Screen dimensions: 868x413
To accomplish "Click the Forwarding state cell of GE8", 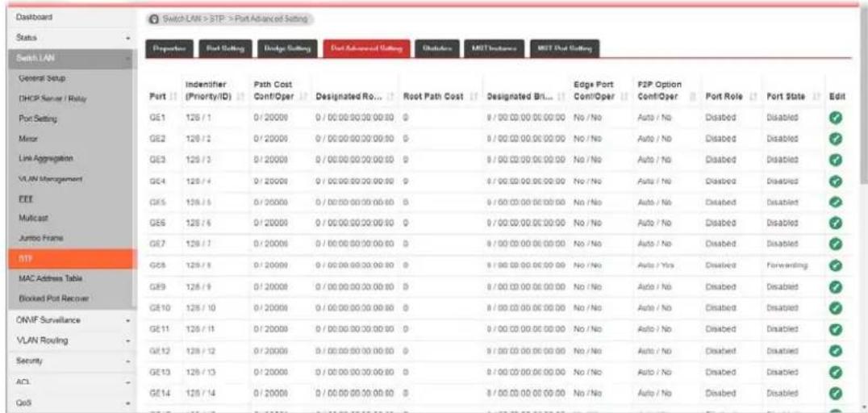I will coord(787,265).
